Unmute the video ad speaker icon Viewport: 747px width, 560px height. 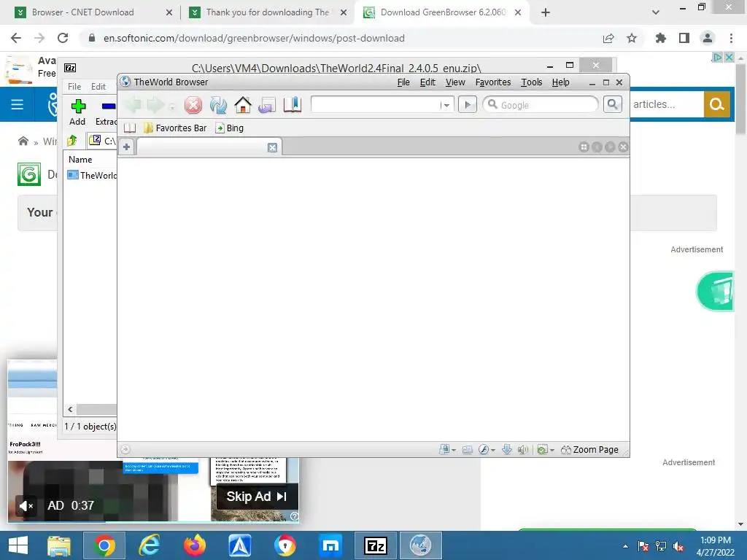tap(26, 506)
